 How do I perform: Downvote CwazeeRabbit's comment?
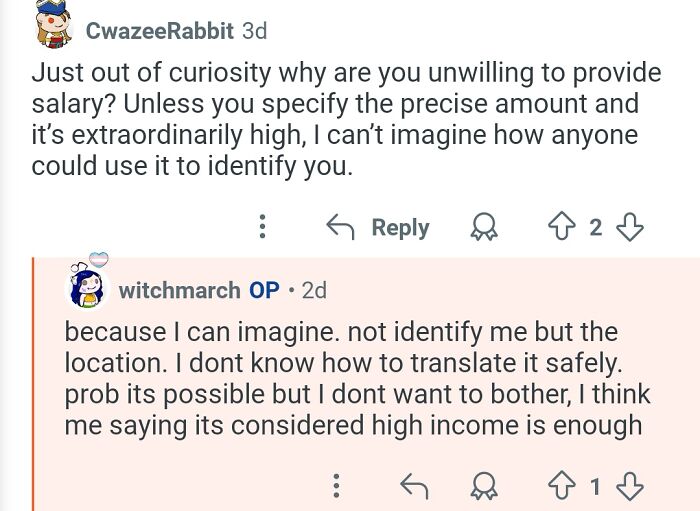click(x=630, y=227)
